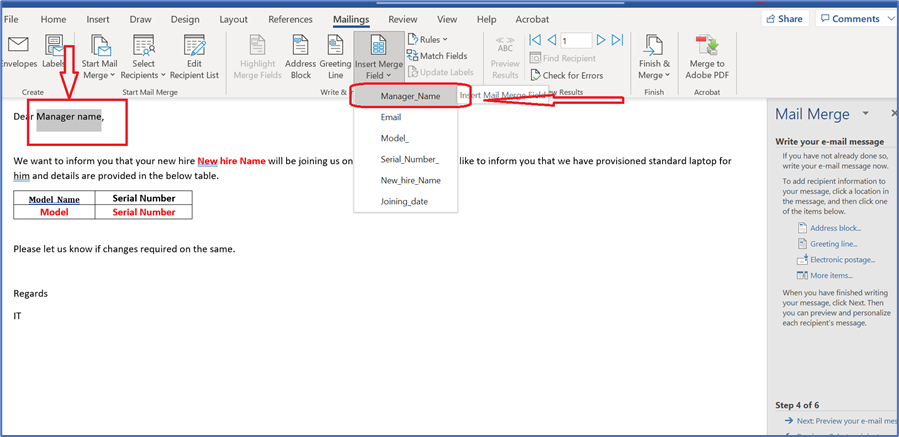Open the Acrobat tab
Viewport: 899px width, 437px height.
[x=532, y=19]
